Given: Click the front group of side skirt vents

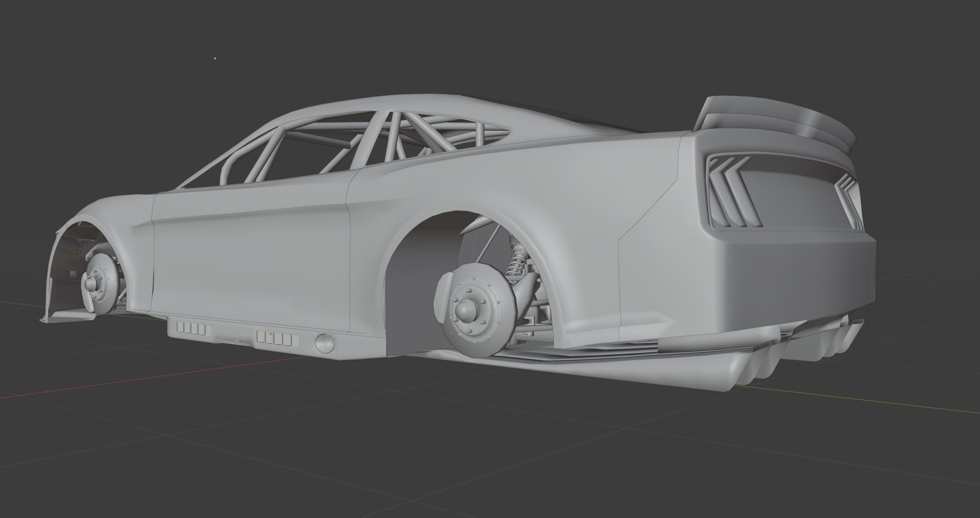Looking at the screenshot, I should [x=194, y=329].
